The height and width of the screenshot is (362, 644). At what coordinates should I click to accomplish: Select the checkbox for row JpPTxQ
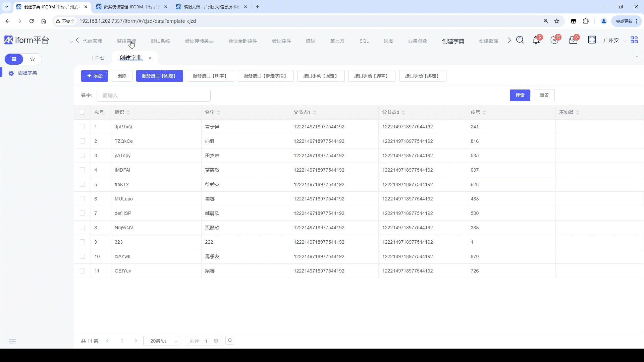pos(83,127)
